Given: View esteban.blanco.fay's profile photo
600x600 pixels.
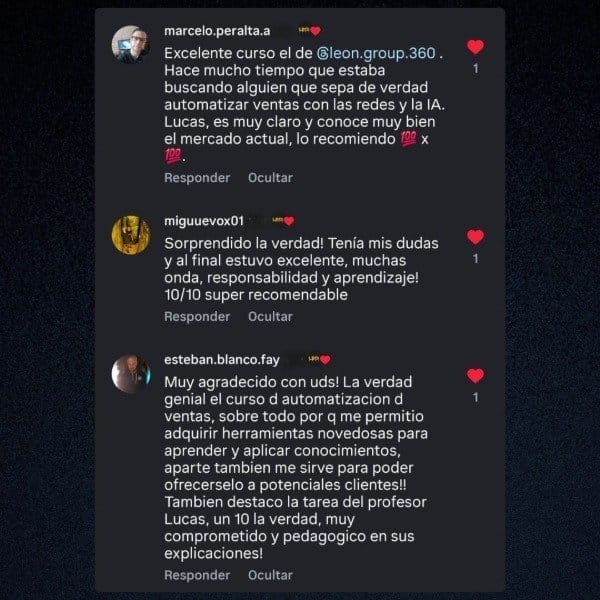Looking at the screenshot, I should coord(131,373).
